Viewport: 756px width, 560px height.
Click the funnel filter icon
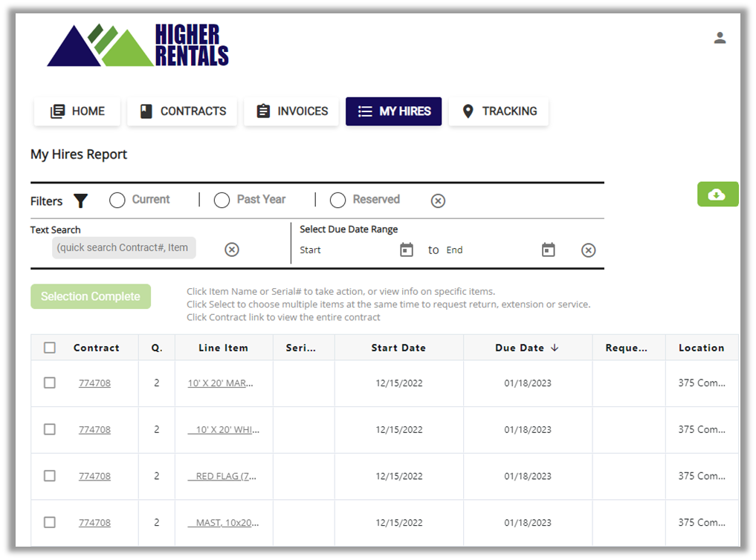[x=80, y=201]
